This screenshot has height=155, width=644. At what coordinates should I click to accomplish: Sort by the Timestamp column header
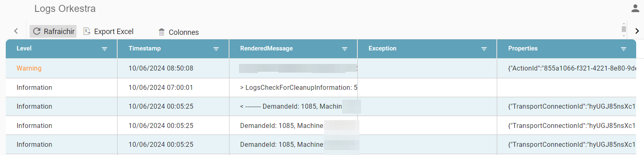(x=145, y=48)
